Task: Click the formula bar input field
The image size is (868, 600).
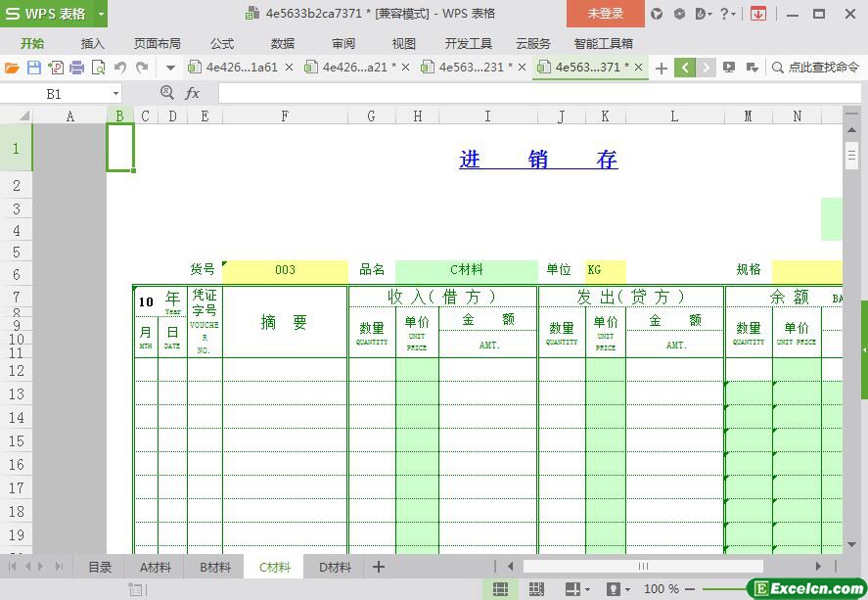Action: [x=528, y=93]
